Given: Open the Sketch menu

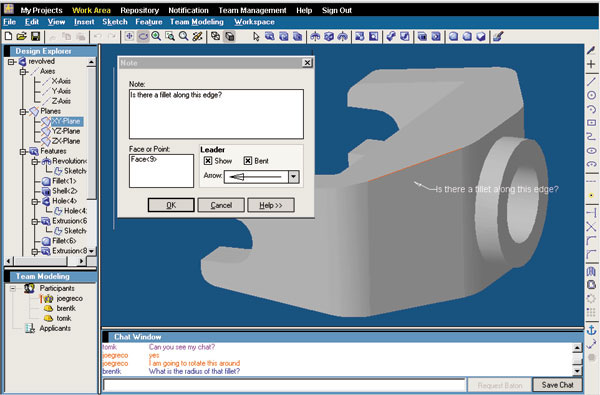Looking at the screenshot, I should point(115,22).
